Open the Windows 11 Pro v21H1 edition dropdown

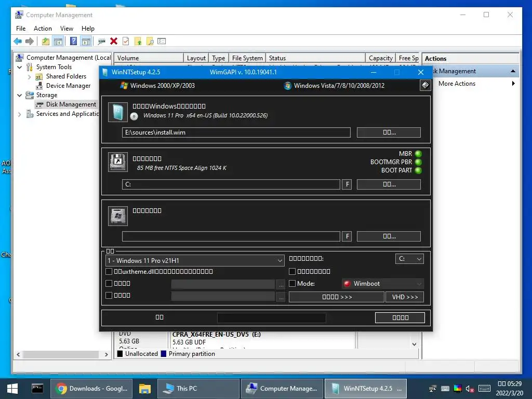[195, 261]
